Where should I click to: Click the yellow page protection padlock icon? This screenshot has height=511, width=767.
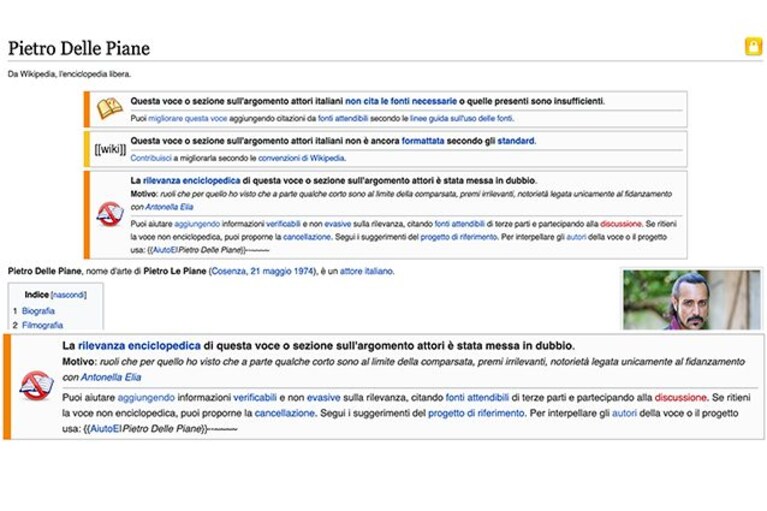pyautogui.click(x=753, y=46)
